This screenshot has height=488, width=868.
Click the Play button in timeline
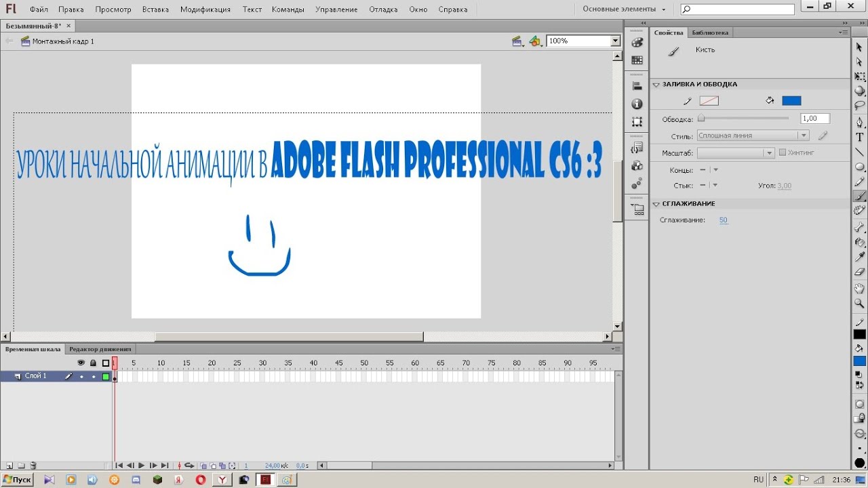click(x=141, y=466)
